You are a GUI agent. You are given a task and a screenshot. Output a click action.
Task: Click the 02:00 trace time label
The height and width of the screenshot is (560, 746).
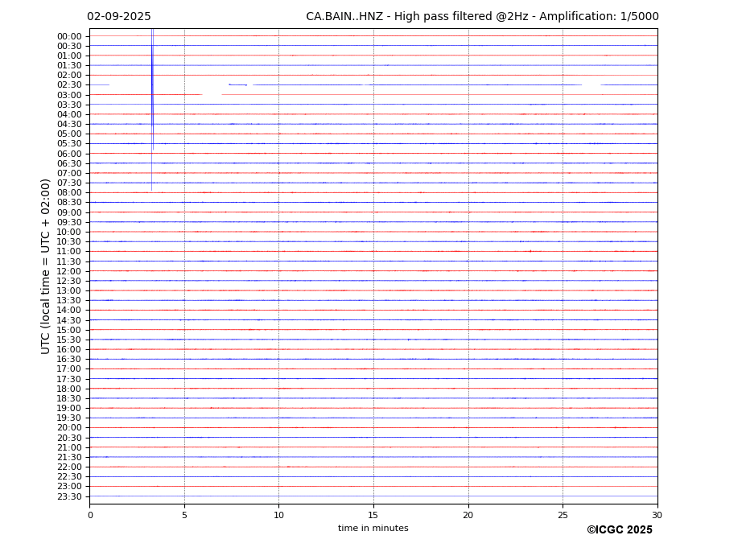pyautogui.click(x=69, y=75)
